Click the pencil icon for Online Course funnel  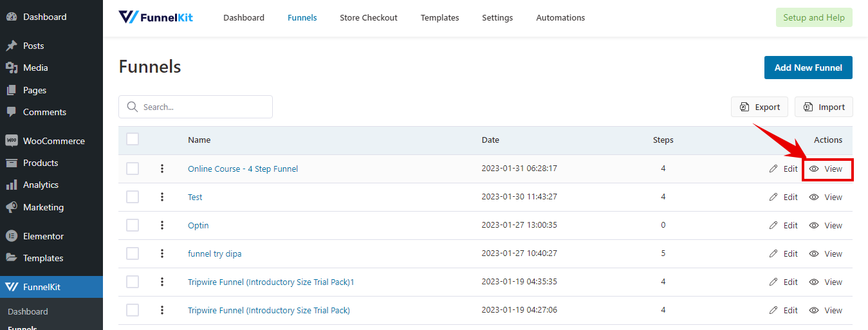pyautogui.click(x=773, y=169)
